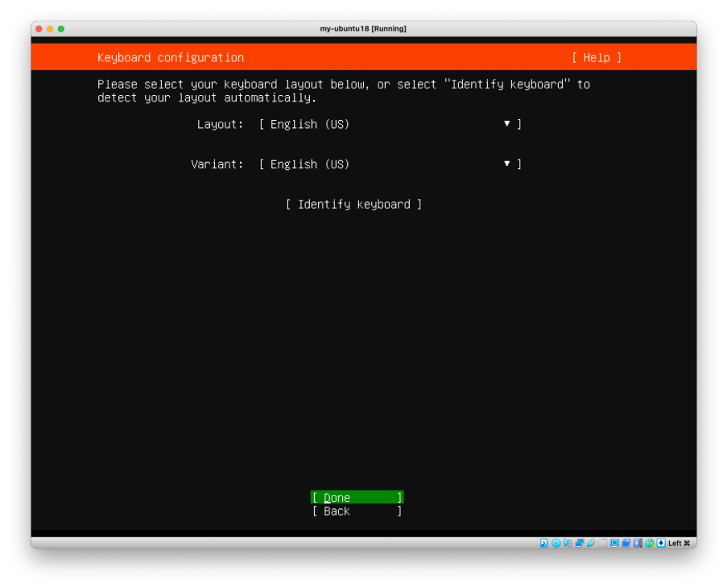Open the Help menu in the header
727x588 pixels.
597,57
